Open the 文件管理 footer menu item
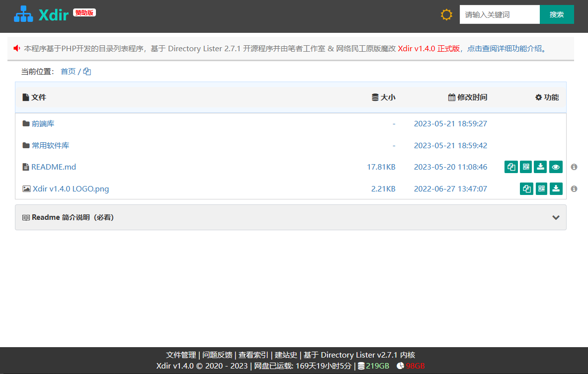Image resolution: width=588 pixels, height=374 pixels. [181, 355]
